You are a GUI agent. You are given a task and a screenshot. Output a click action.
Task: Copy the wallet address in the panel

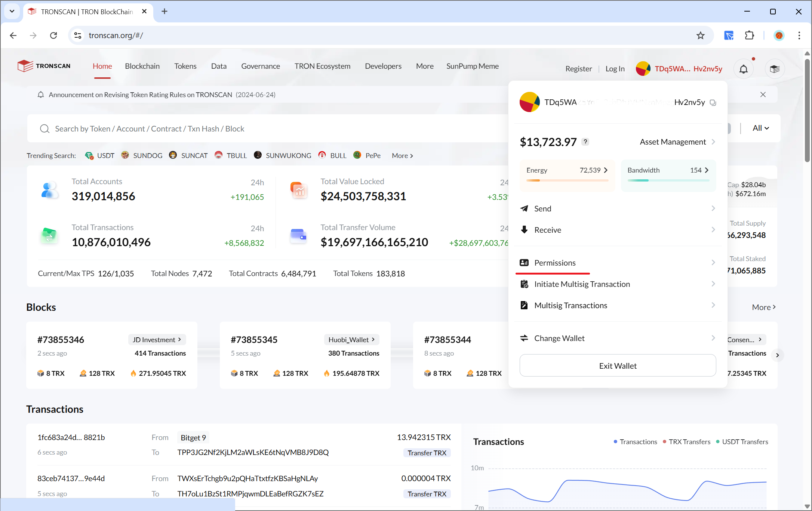pos(713,102)
